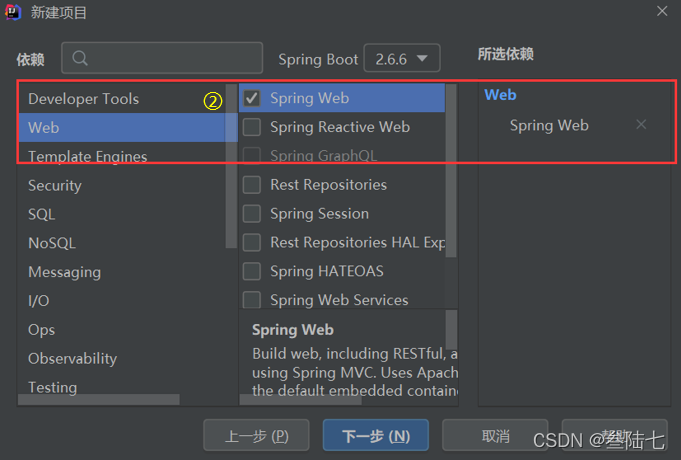Click the Next step (下一步) button
Viewport: 681px width, 460px height.
[376, 436]
